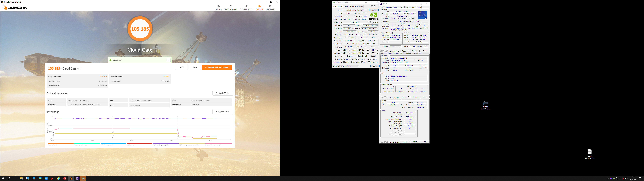
Task: Expand the Tools arrow in the Memory CPU-Z window
Action: 409,142
